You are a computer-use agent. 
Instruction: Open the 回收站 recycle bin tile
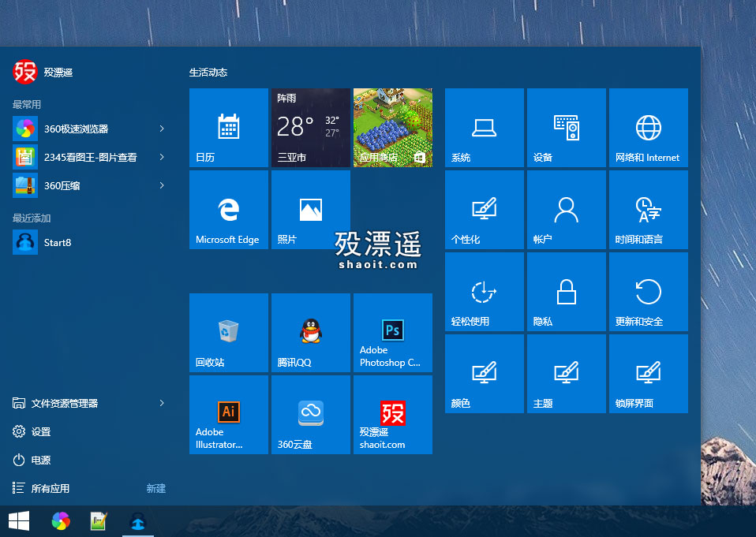pos(229,333)
